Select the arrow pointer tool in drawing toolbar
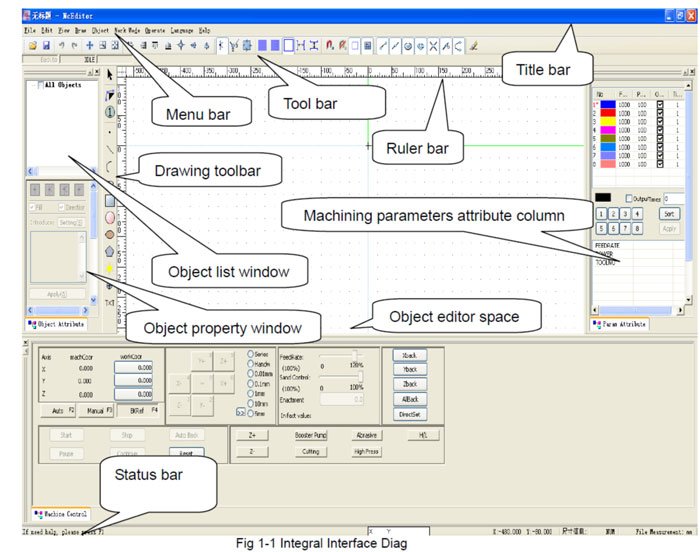Viewport: 700px width, 552px height. [x=110, y=75]
